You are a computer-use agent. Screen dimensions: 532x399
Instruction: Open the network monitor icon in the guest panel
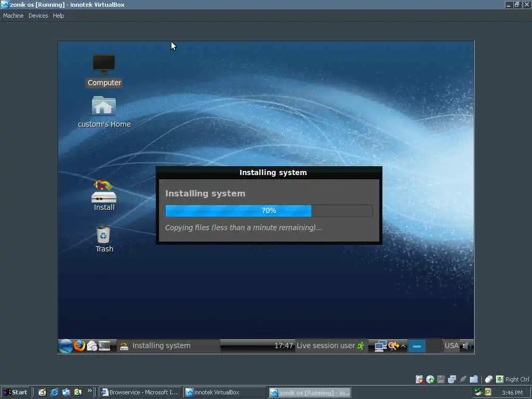[380, 346]
